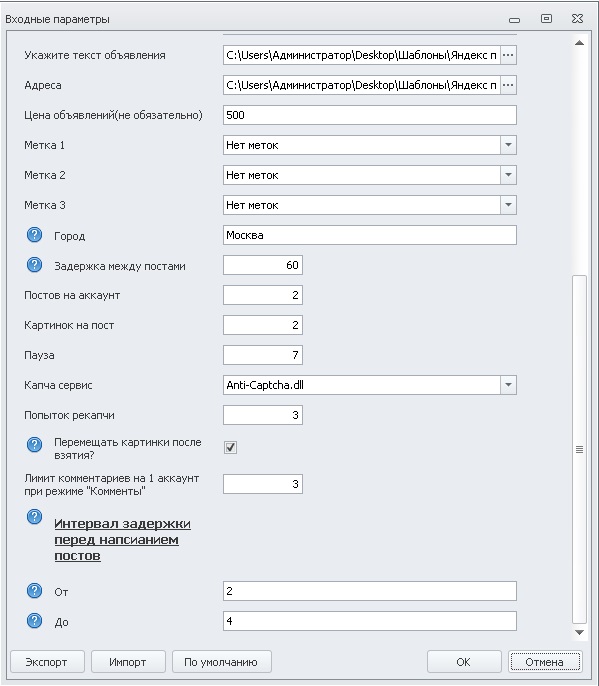The height and width of the screenshot is (686, 599).
Task: Click the Попыток рекапчи label
Action: 69,415
